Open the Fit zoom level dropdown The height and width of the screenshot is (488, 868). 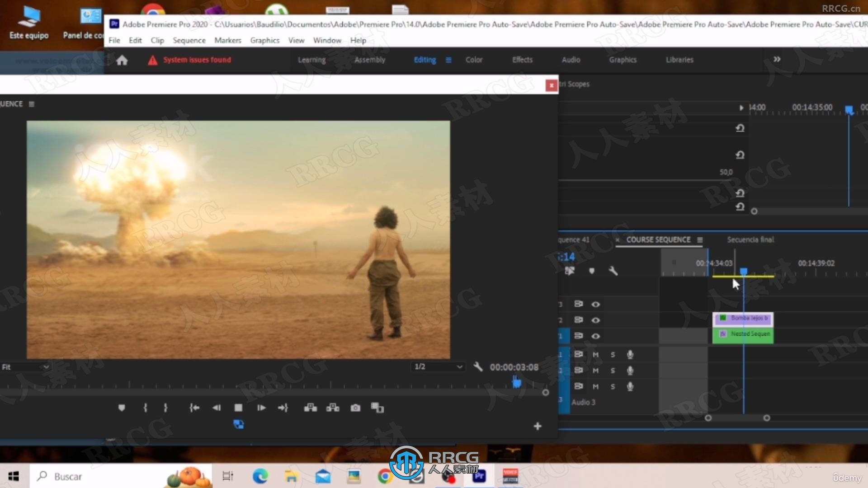coord(25,367)
